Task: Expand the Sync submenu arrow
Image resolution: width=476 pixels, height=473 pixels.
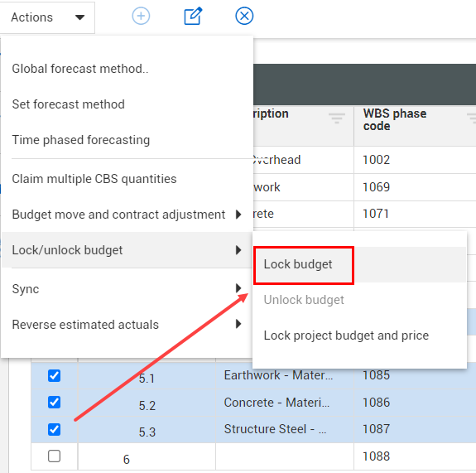Action: [x=238, y=288]
